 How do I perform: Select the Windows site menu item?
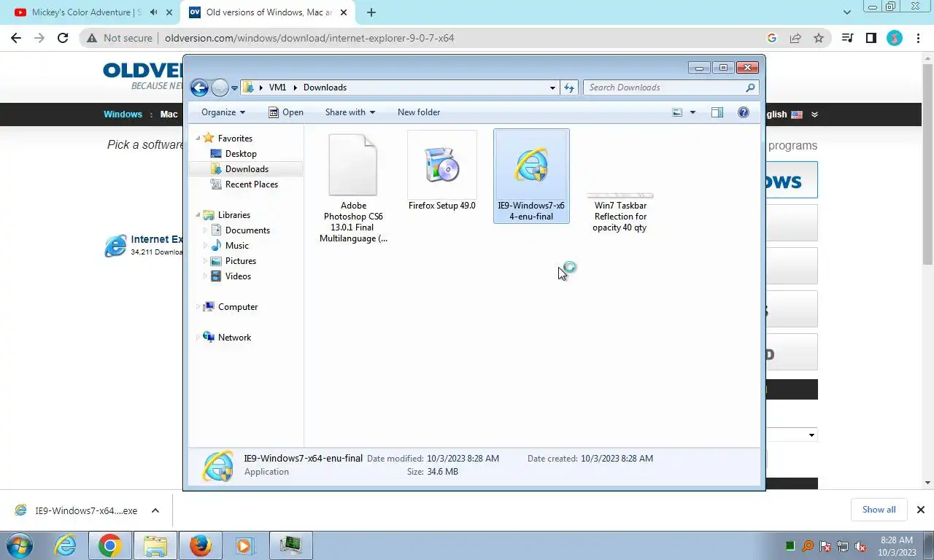click(123, 114)
